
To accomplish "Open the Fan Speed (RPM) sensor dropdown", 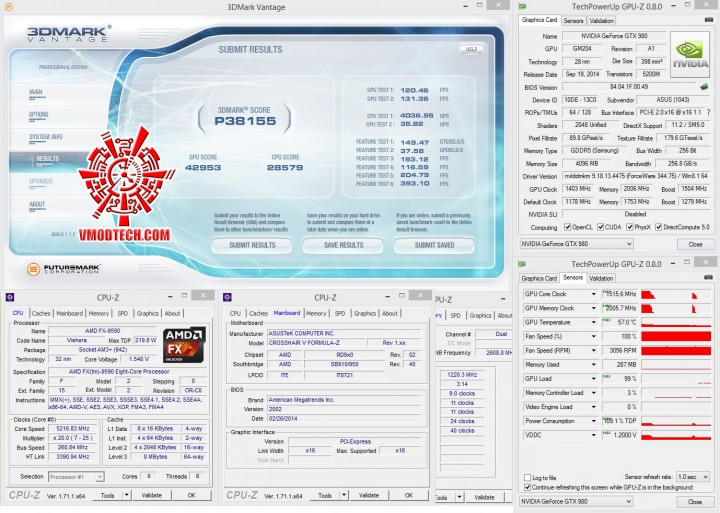I will pyautogui.click(x=594, y=350).
